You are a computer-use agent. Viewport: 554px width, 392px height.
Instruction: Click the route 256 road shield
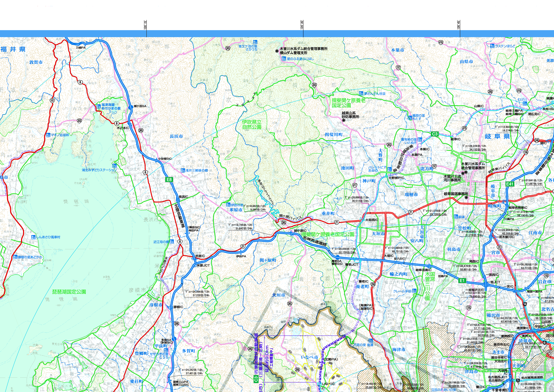coord(490,92)
